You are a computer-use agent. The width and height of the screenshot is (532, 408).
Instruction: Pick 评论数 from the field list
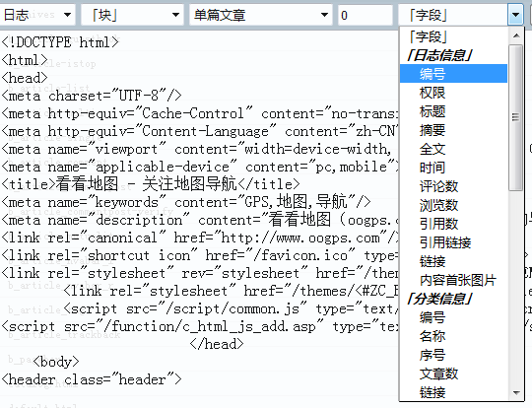(x=453, y=186)
